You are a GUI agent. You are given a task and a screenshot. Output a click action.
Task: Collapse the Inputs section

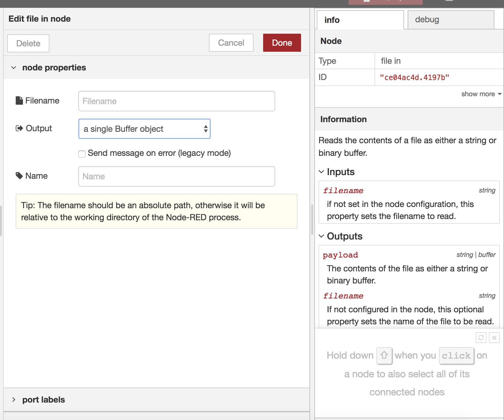click(x=322, y=171)
